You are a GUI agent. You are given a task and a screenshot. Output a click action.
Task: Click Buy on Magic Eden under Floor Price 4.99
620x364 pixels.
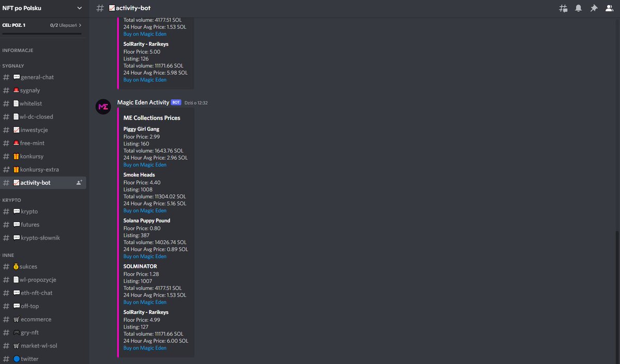(x=145, y=348)
